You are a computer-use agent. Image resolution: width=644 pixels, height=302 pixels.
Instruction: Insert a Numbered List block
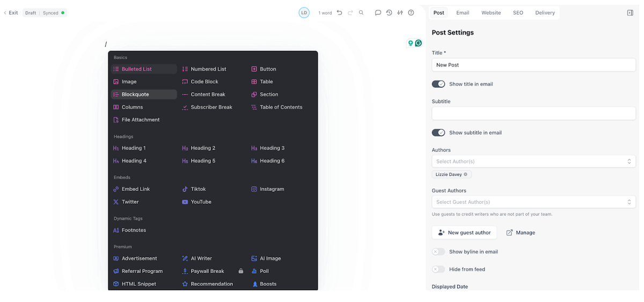pos(204,69)
